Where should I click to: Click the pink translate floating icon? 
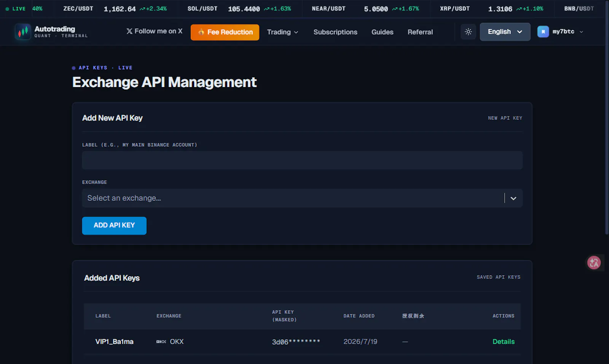coord(594,262)
